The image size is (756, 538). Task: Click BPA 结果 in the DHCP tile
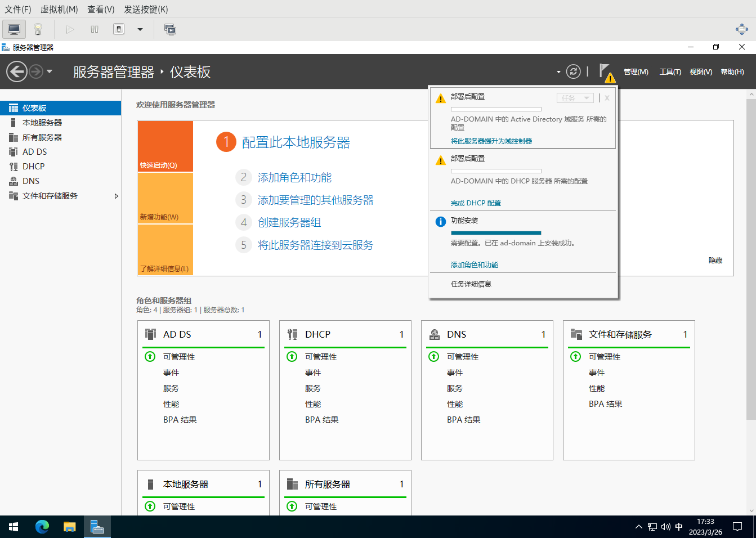pyautogui.click(x=321, y=420)
